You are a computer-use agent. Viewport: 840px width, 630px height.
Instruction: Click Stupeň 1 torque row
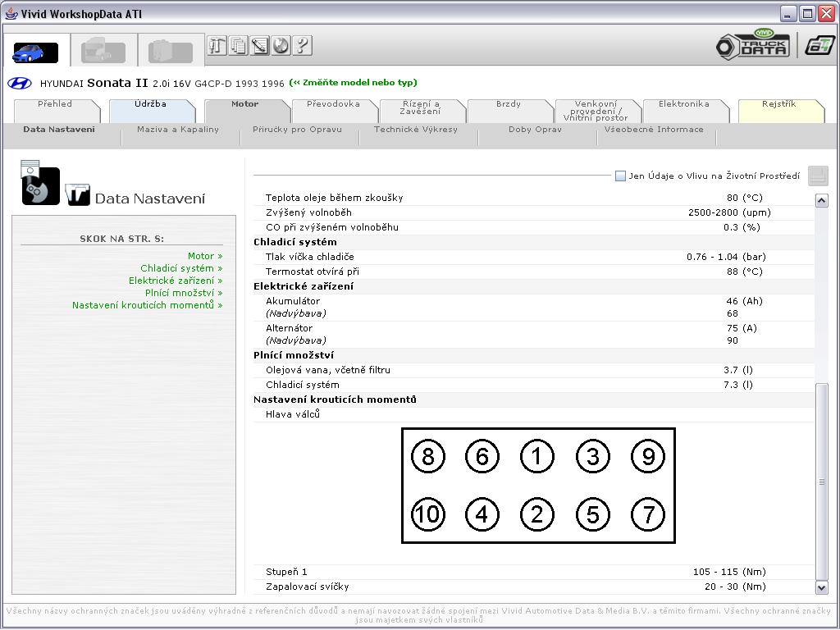click(x=533, y=572)
